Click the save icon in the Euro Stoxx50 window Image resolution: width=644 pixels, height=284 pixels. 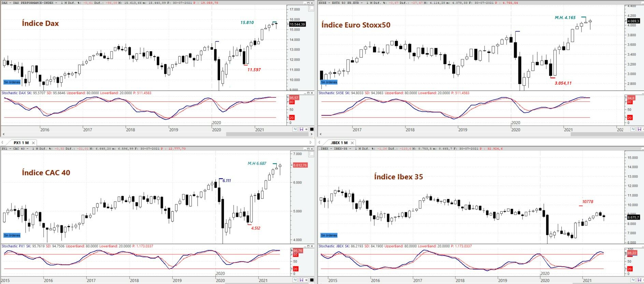[639, 129]
